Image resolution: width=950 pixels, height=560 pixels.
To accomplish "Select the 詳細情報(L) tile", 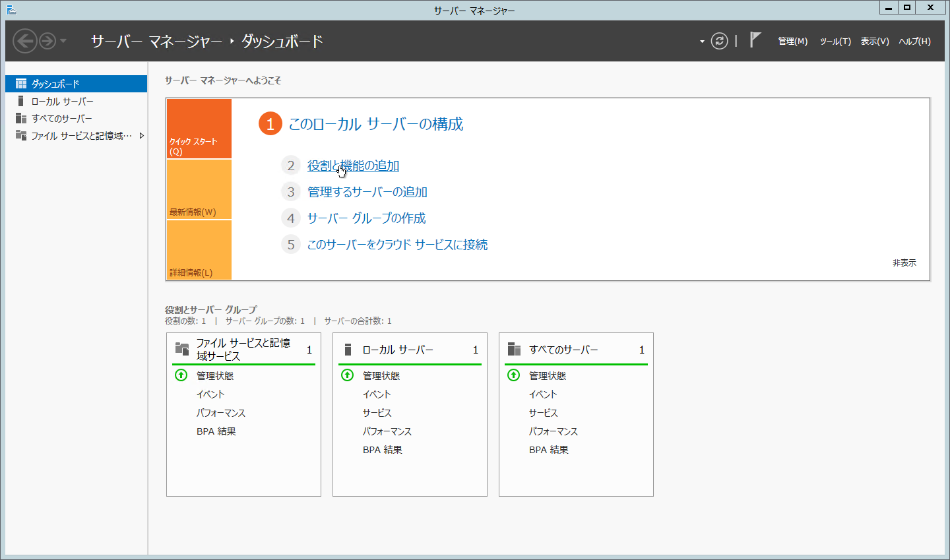I will pos(199,250).
